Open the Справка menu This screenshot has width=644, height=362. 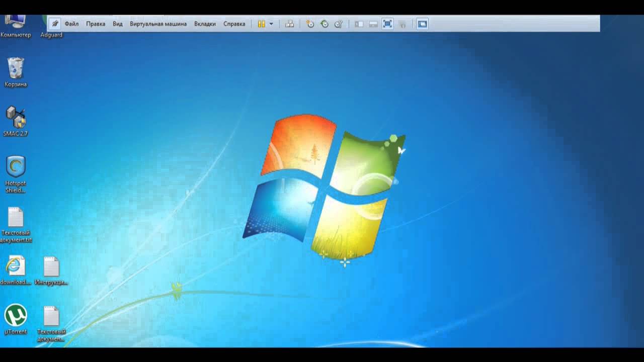(x=234, y=24)
